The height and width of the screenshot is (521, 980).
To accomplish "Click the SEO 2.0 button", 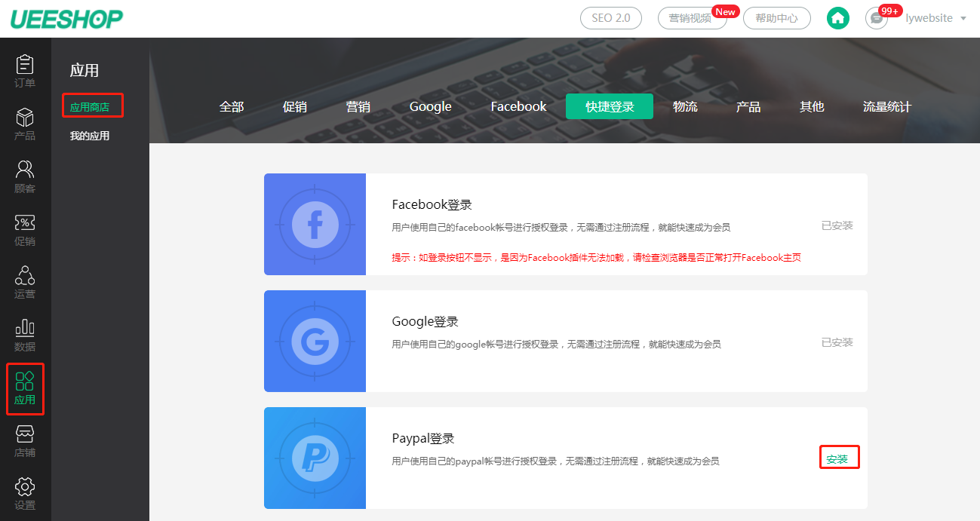I will coord(610,18).
